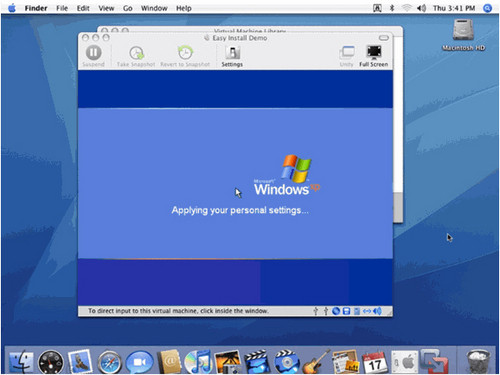The height and width of the screenshot is (375, 500).
Task: Open Finder from the Dock
Action: [x=21, y=361]
